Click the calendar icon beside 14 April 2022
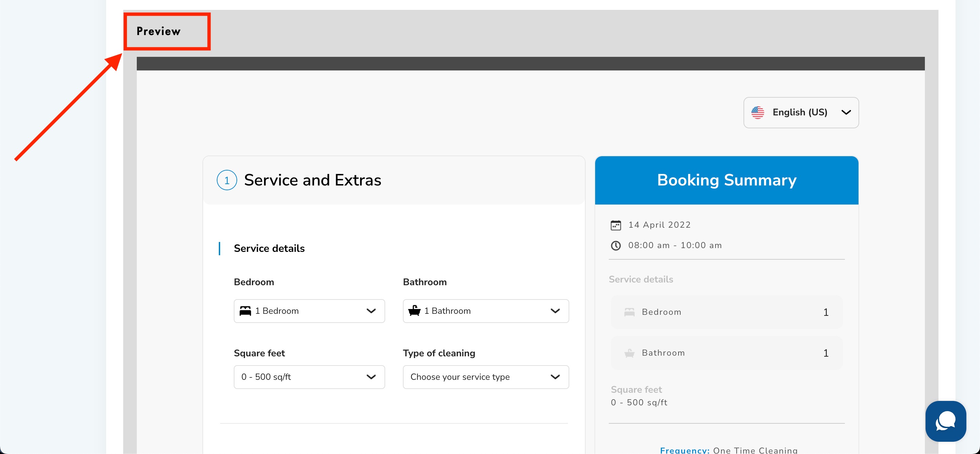This screenshot has height=454, width=980. [x=616, y=225]
